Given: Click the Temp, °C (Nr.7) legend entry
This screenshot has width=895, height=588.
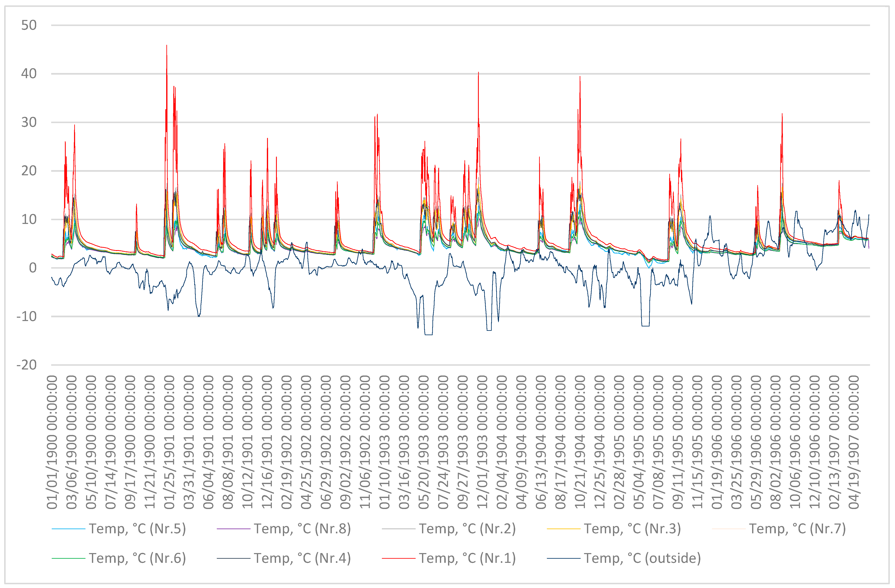Looking at the screenshot, I should 798,529.
